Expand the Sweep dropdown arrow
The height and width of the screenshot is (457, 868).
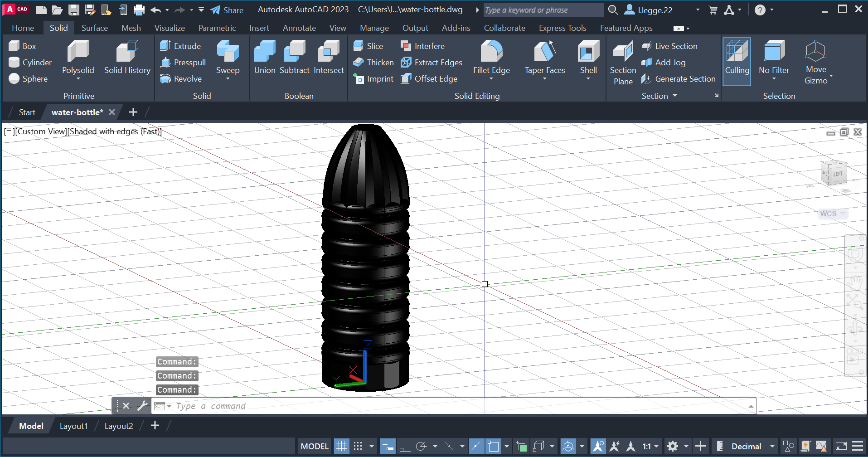coord(228,79)
